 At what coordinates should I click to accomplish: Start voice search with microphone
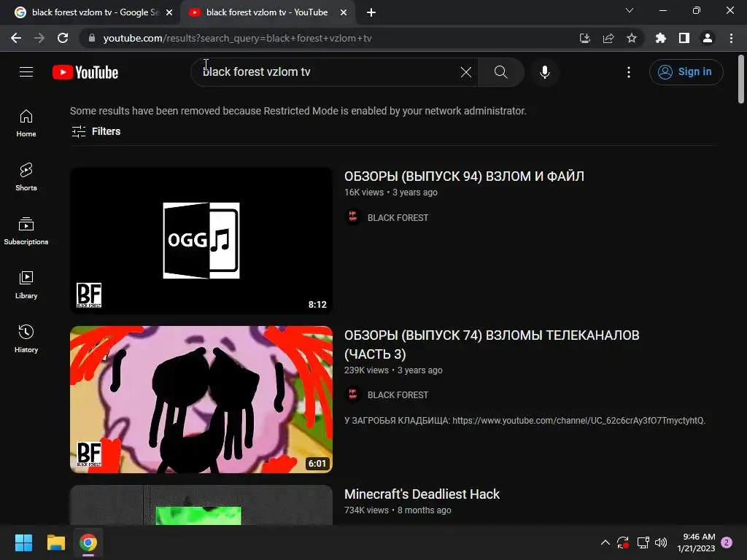pyautogui.click(x=544, y=72)
